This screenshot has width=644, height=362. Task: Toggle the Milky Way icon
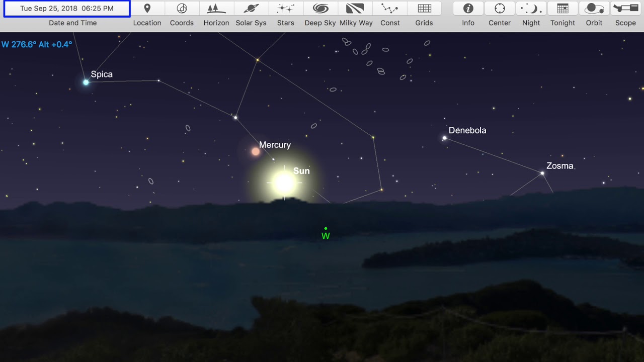[356, 9]
